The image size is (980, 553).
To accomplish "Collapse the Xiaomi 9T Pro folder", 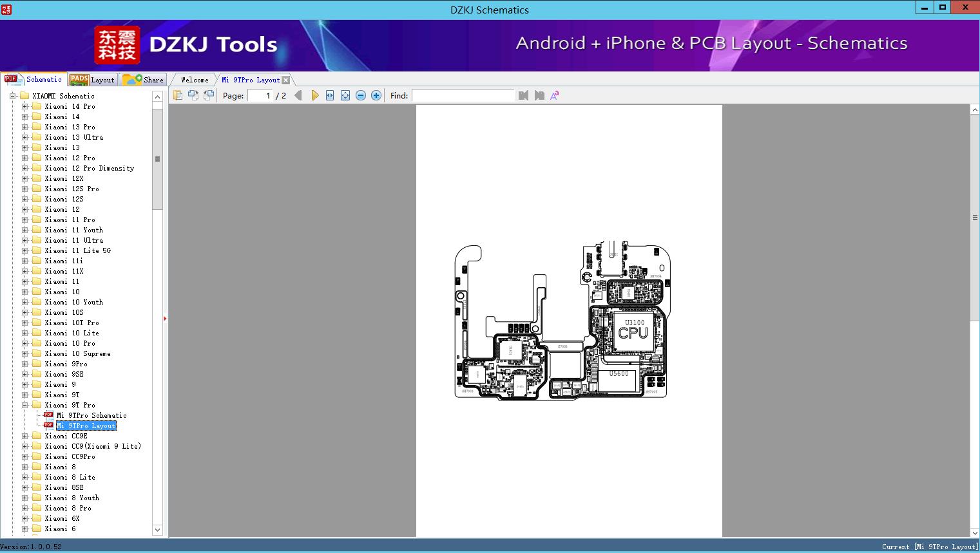I will point(24,405).
